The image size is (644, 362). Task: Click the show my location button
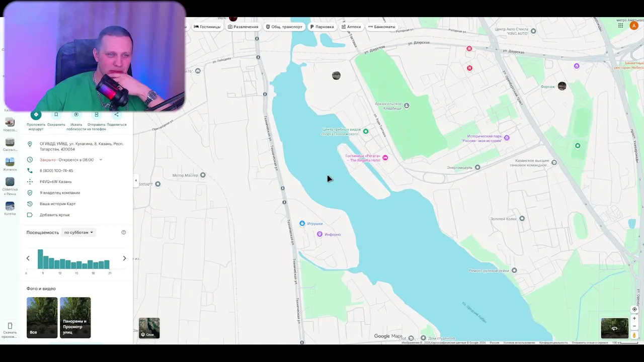[634, 309]
